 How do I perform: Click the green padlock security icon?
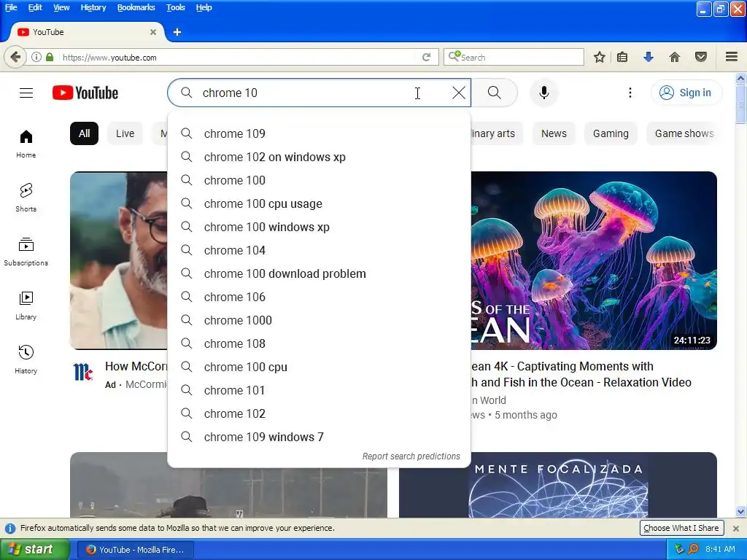click(50, 57)
